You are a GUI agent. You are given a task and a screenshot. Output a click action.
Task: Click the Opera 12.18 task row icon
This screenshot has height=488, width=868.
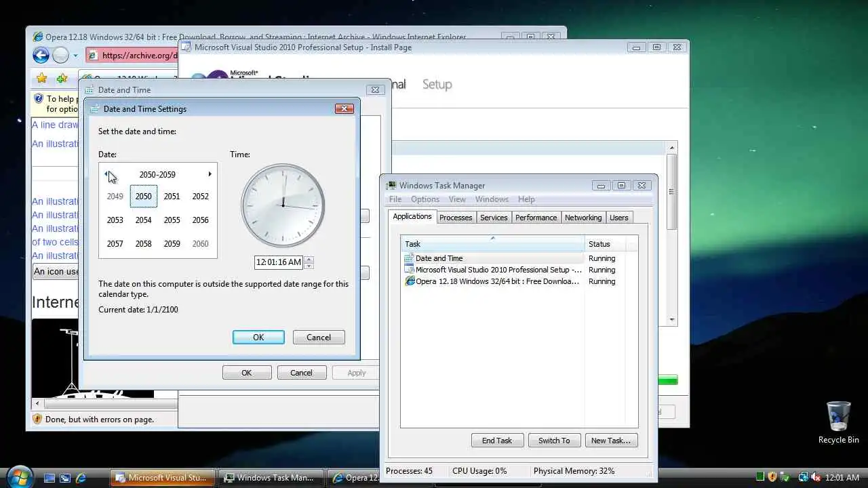(x=409, y=281)
